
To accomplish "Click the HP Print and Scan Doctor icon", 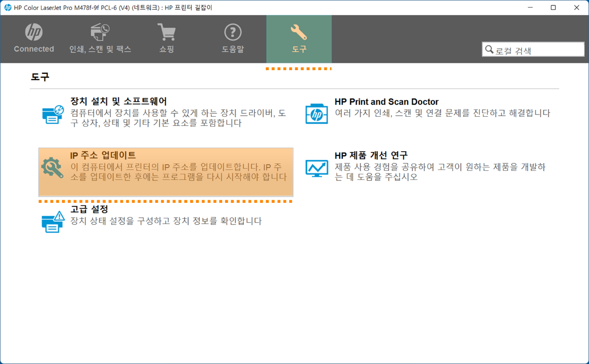I will (x=317, y=113).
